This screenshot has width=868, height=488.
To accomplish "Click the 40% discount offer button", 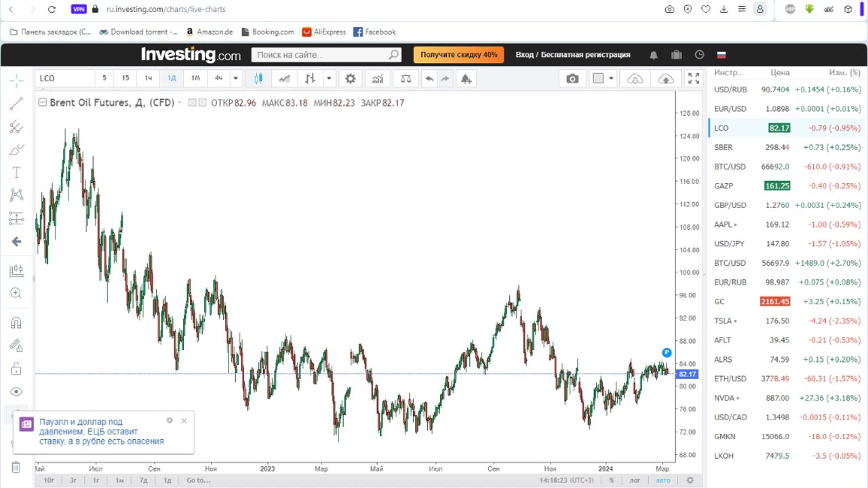I will (458, 55).
